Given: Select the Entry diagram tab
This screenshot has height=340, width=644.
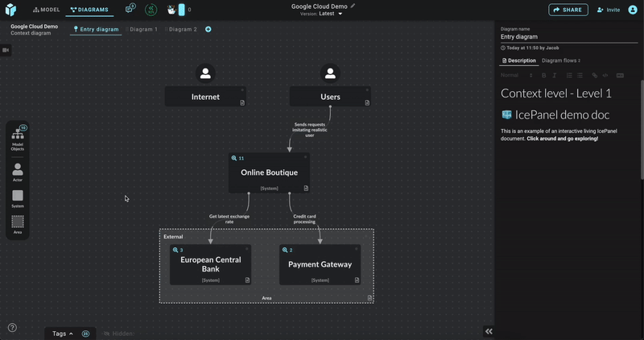Looking at the screenshot, I should click(96, 29).
